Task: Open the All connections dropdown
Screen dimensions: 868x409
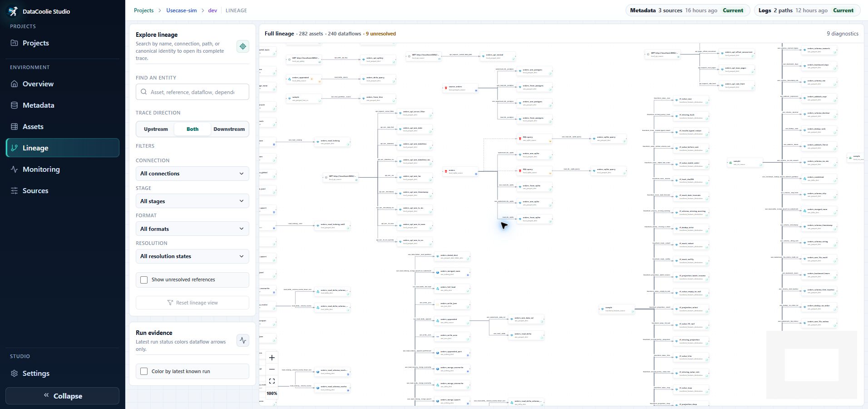Action: [x=192, y=174]
